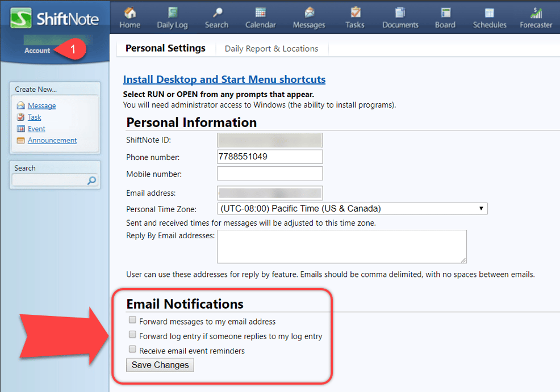Open the Tasks clipboard icon

tap(355, 13)
